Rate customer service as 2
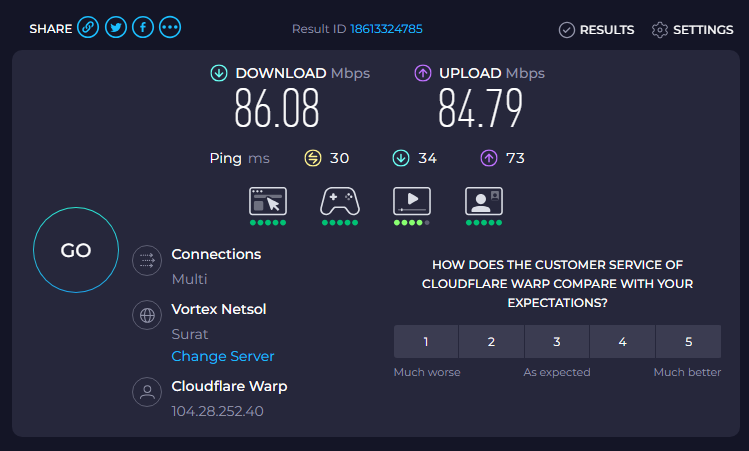Viewport: 749px width, 451px height. point(492,342)
